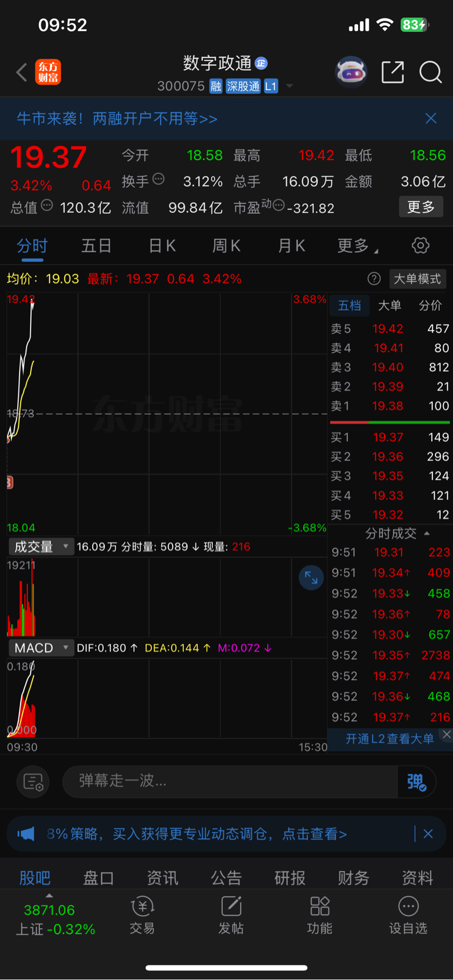This screenshot has width=453, height=980.
Task: Tap the question mark help icon
Action: coord(374,279)
